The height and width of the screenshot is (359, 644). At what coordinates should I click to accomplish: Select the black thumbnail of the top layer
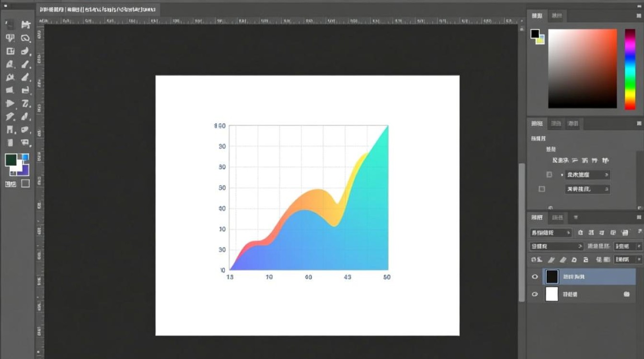point(552,277)
